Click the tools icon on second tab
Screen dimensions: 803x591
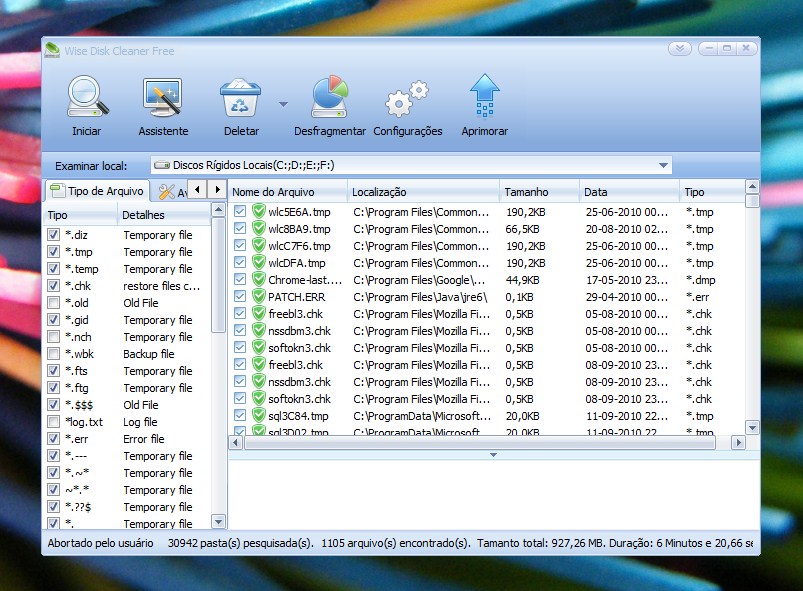click(166, 192)
